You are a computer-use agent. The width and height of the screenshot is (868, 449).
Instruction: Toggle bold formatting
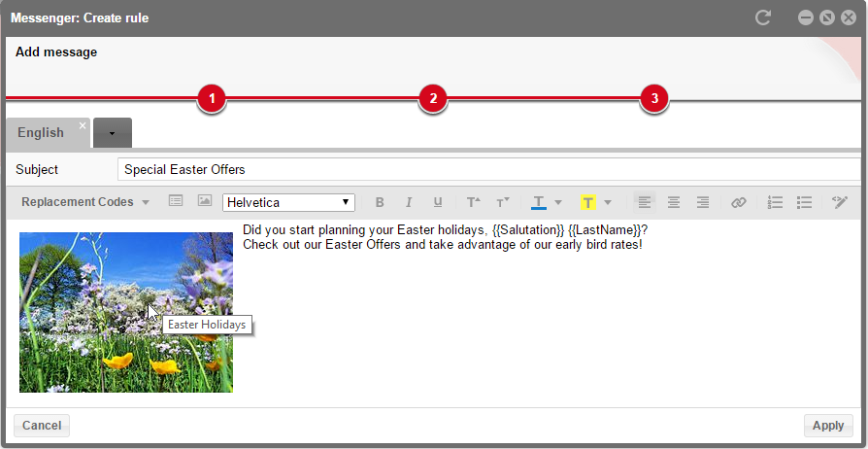(380, 202)
